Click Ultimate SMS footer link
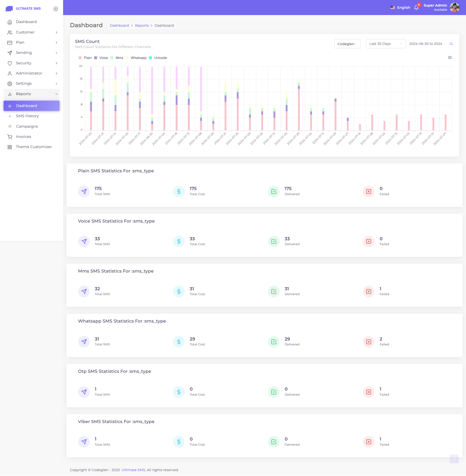The height and width of the screenshot is (476, 466). click(x=133, y=470)
